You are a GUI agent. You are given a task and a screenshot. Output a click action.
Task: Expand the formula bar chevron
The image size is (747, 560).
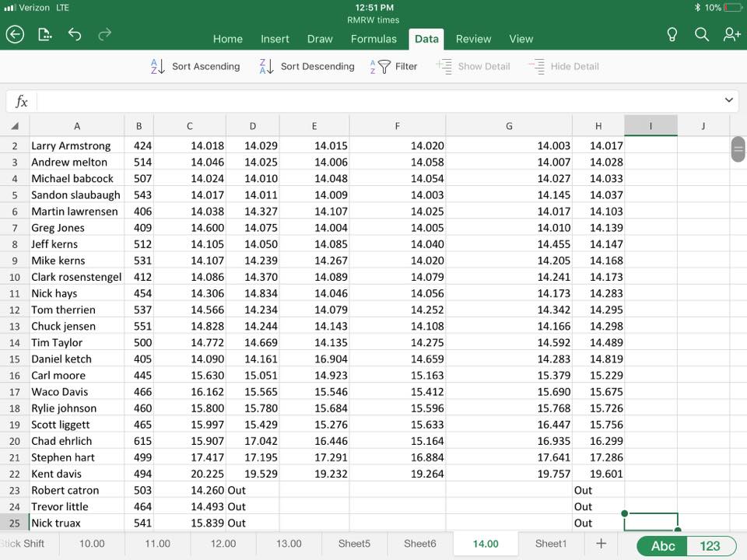coord(729,100)
